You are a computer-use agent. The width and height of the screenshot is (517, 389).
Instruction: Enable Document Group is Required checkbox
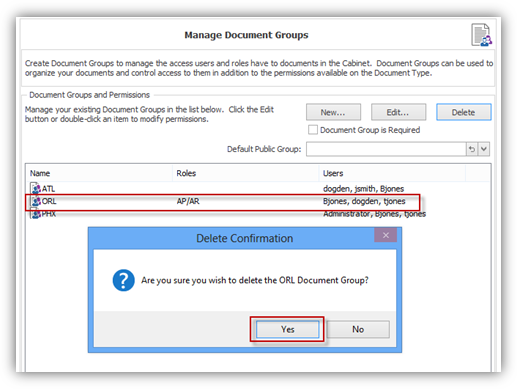[313, 130]
